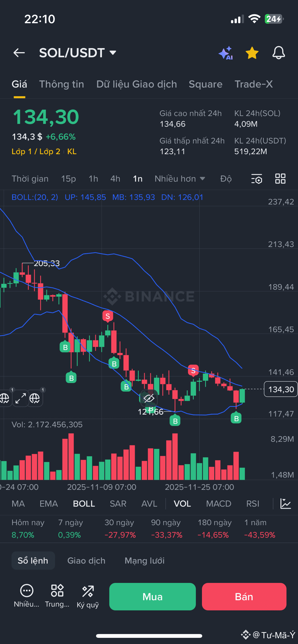Expand the Nhiều hơn timeframe dropdown
This screenshot has height=644, width=298.
(180, 179)
